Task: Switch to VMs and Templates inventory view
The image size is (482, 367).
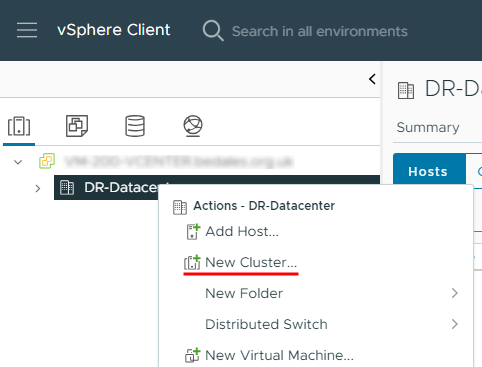Action: [x=77, y=126]
